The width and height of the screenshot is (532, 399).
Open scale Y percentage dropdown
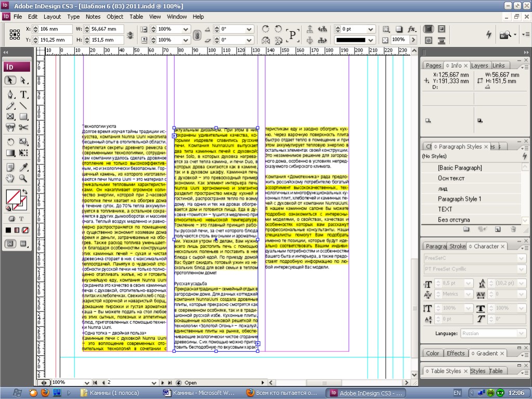tap(186, 40)
